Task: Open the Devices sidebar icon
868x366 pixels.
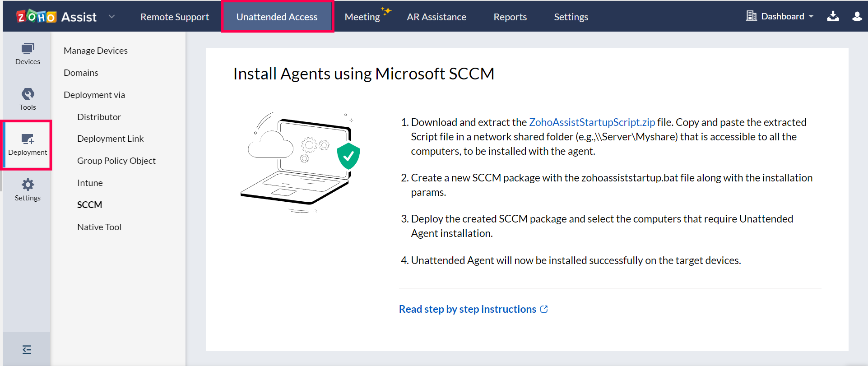Action: (28, 54)
